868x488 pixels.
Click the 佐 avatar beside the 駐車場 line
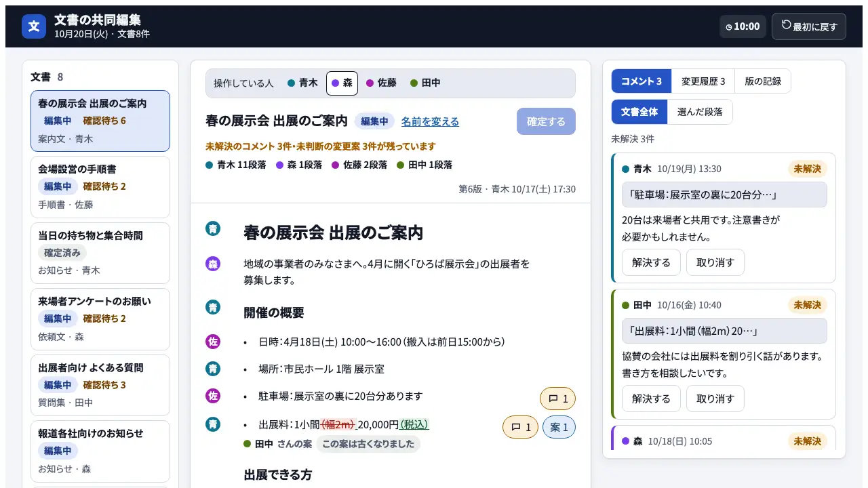pos(213,396)
